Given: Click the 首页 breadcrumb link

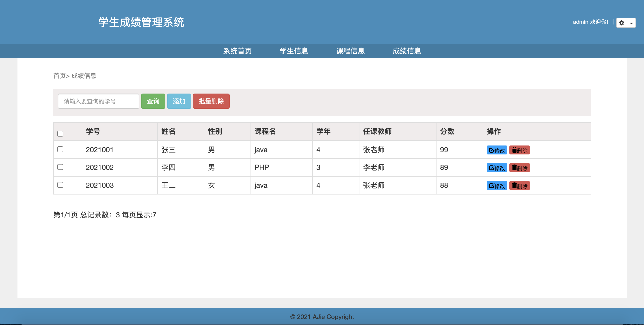Looking at the screenshot, I should click(x=60, y=76).
